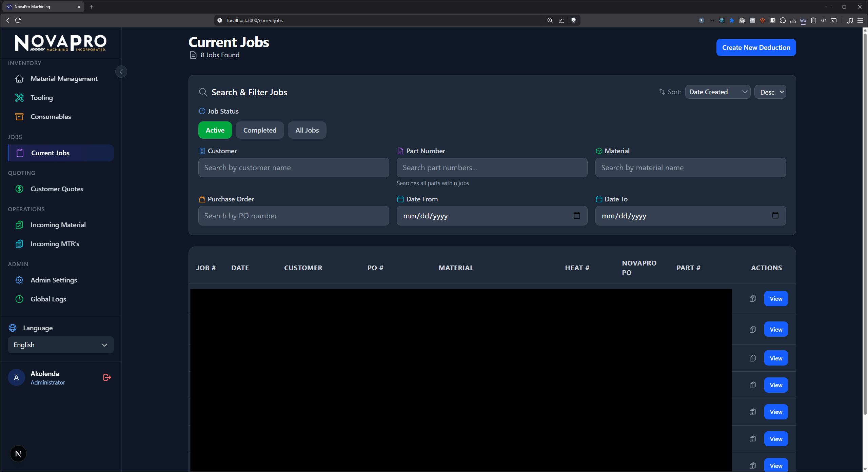Viewport: 868px width, 472px height.
Task: Click the first View button in Actions
Action: [x=776, y=299]
